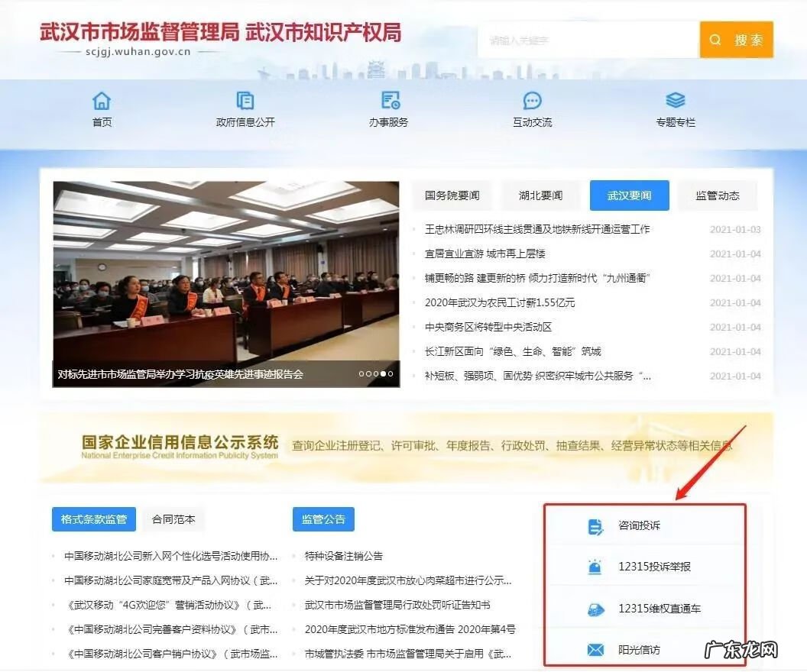Screen dimensions: 807x672
Task: Switch to the 湖北要闻 tab
Action: click(x=540, y=195)
